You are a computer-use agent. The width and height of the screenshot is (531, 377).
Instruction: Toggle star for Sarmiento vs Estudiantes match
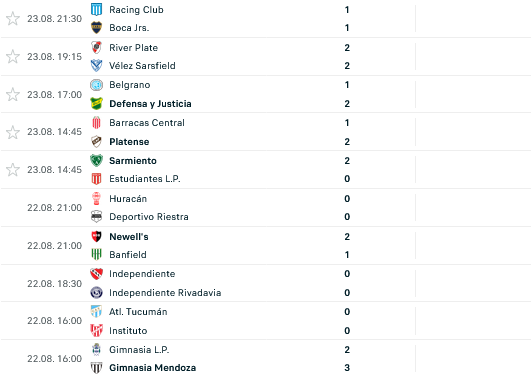point(13,170)
